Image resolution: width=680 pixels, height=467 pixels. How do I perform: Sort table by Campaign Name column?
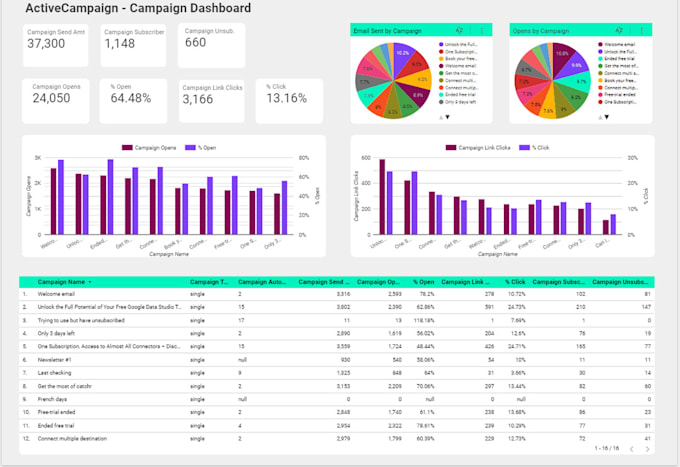click(61, 282)
